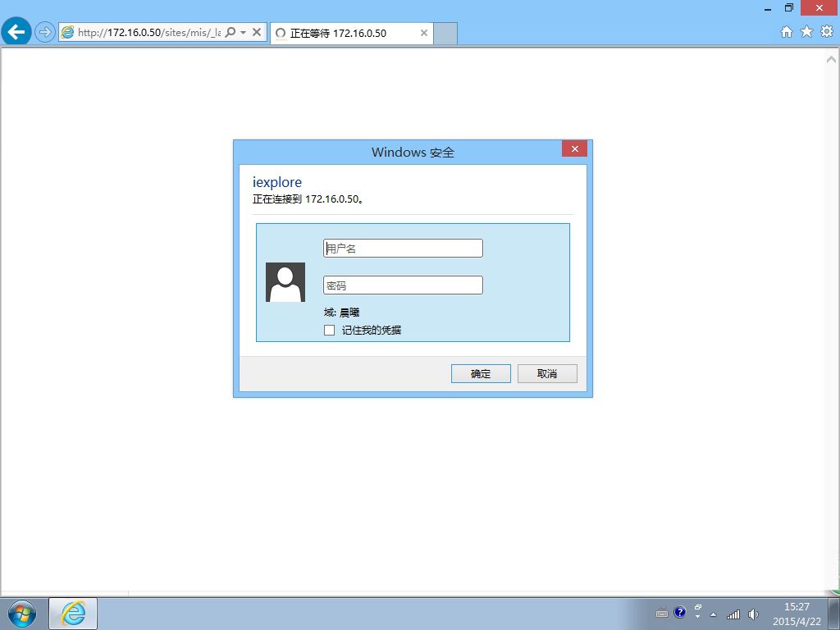Viewport: 840px width, 630px height.
Task: Open the Tools gear menu
Action: pos(827,32)
